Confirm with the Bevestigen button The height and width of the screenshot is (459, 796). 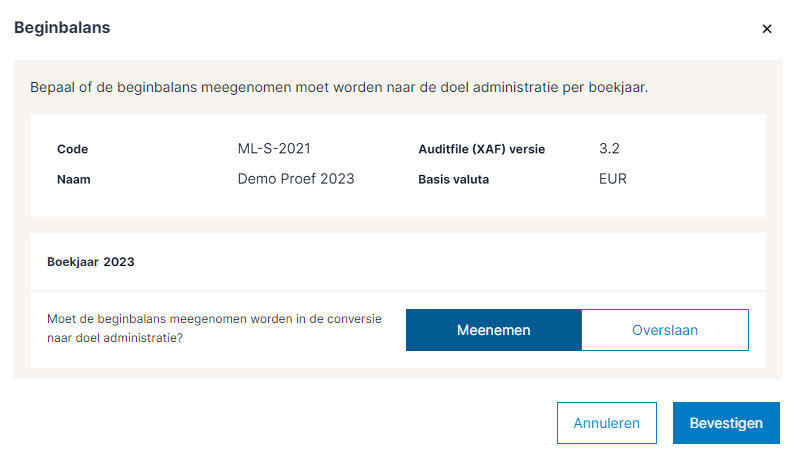[726, 423]
